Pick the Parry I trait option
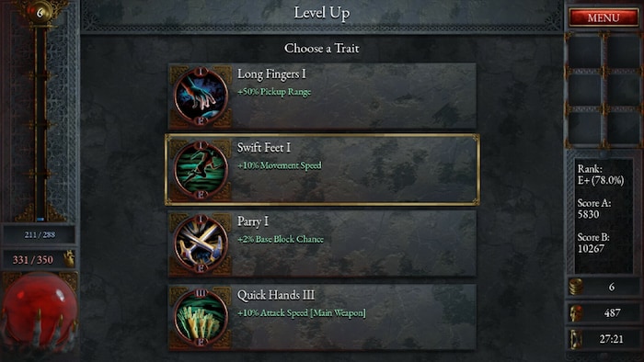This screenshot has width=644, height=362. (322, 243)
